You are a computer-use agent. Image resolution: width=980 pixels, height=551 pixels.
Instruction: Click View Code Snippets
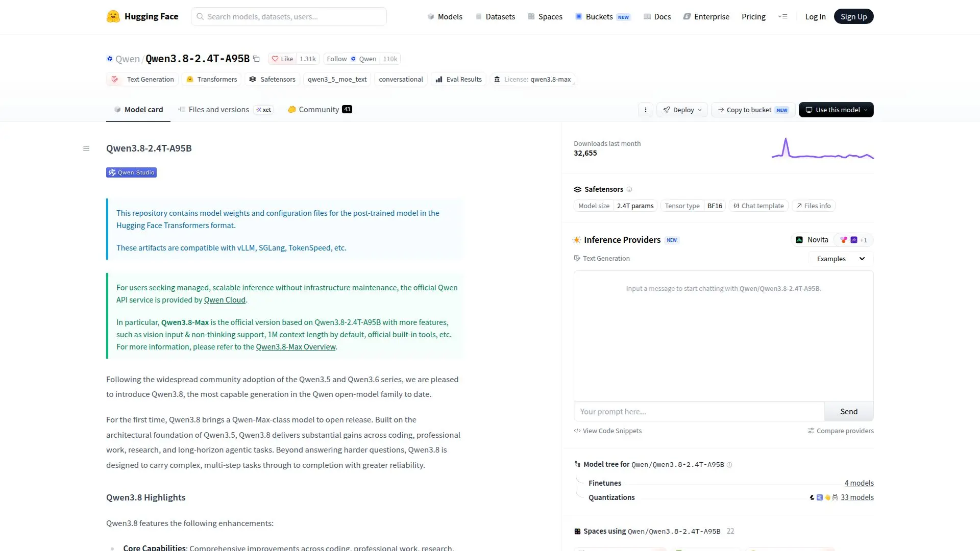coord(608,431)
